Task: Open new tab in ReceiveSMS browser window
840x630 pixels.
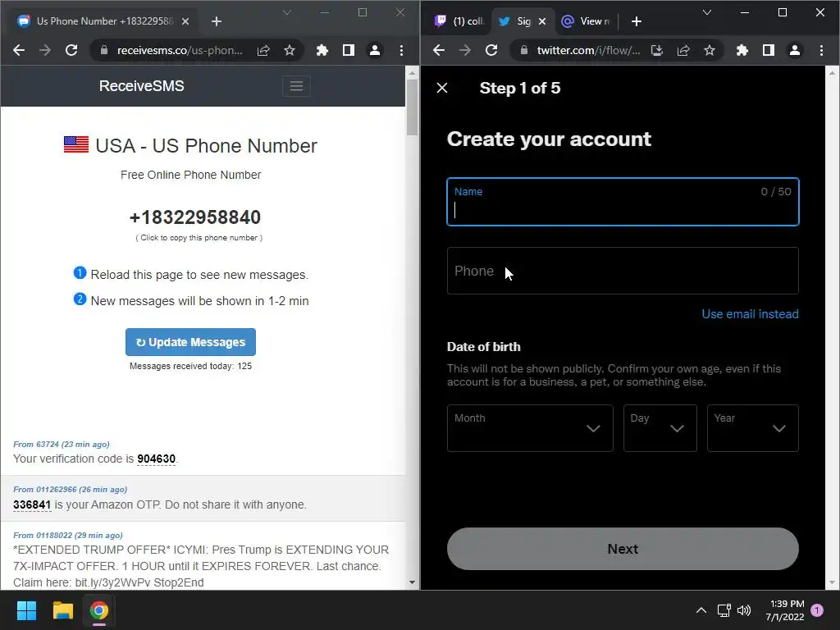Action: (x=217, y=21)
